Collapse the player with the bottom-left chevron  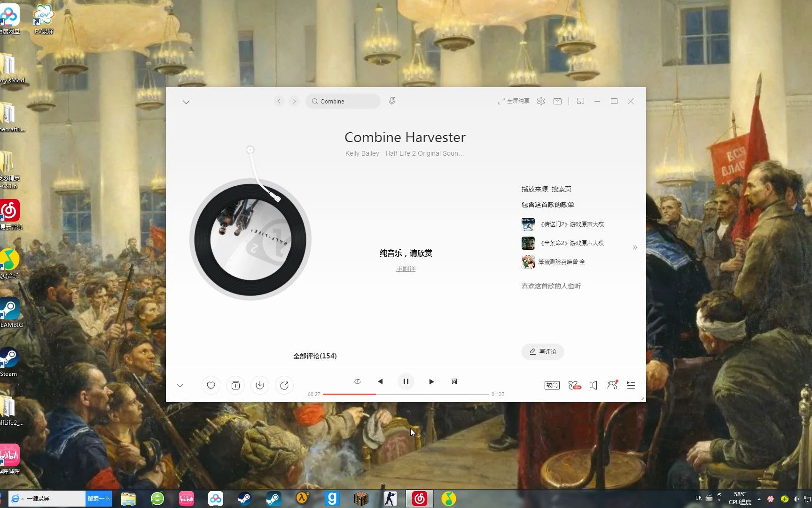point(180,385)
